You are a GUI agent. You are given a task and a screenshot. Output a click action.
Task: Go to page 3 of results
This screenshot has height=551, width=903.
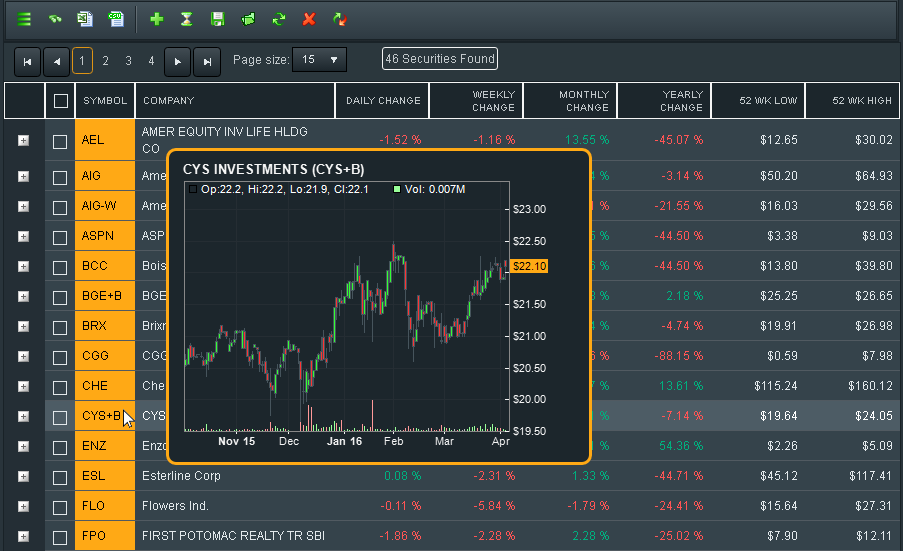click(128, 61)
